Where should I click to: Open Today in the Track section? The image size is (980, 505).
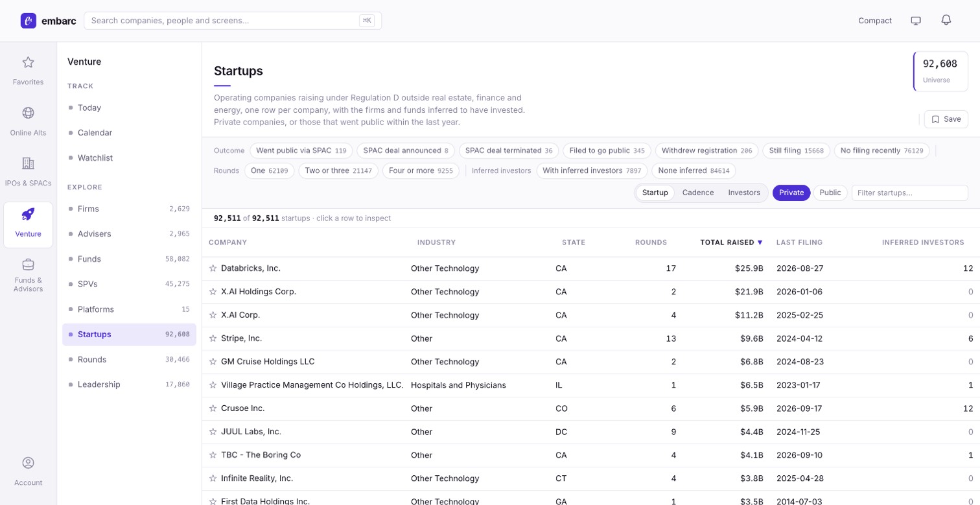(x=129, y=108)
